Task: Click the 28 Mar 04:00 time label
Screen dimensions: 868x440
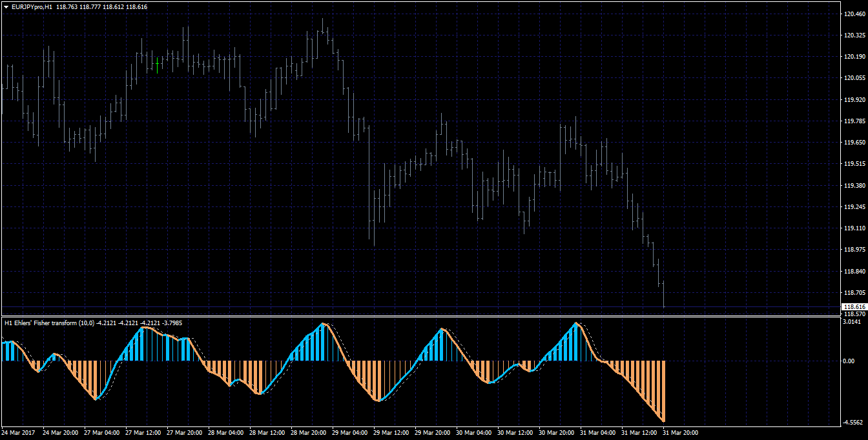Action: pos(227,433)
